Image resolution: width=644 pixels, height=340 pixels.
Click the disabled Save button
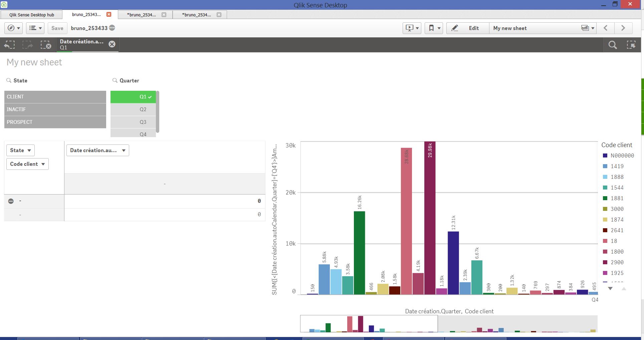pyautogui.click(x=57, y=28)
